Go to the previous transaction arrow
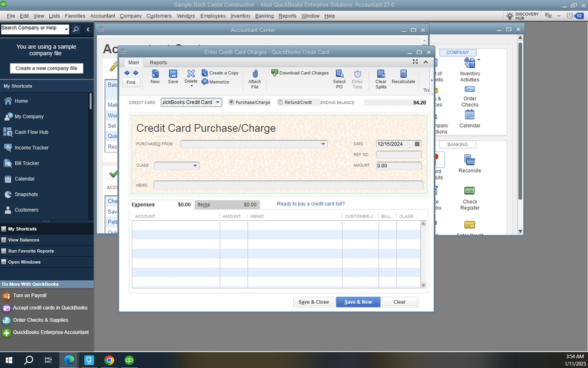Screen dimensions: 588x368 click(127, 73)
